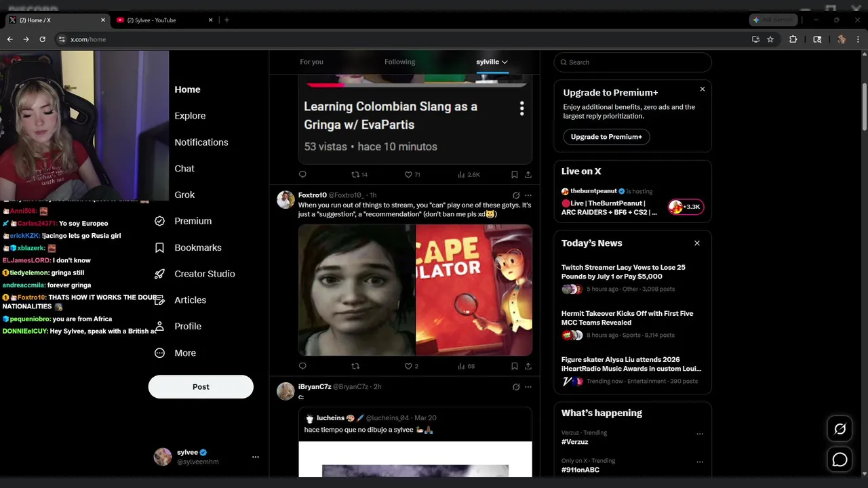This screenshot has width=868, height=488.
Task: Go back using the browser back arrow
Action: (x=9, y=39)
